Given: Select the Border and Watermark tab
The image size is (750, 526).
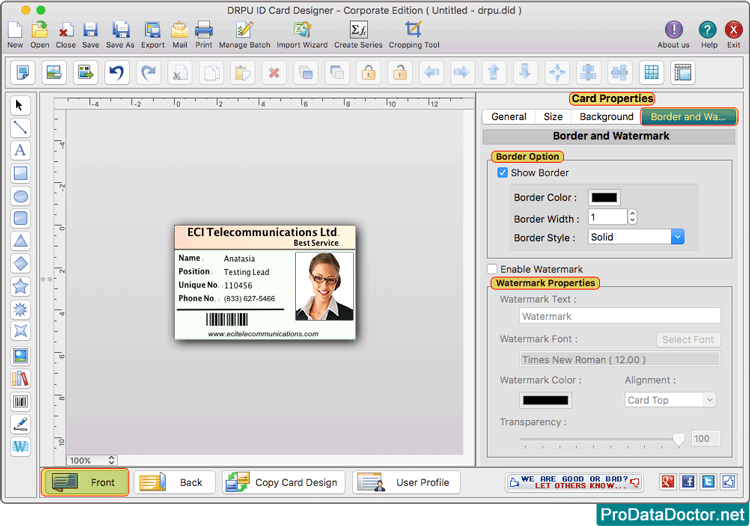Looking at the screenshot, I should click(x=688, y=117).
